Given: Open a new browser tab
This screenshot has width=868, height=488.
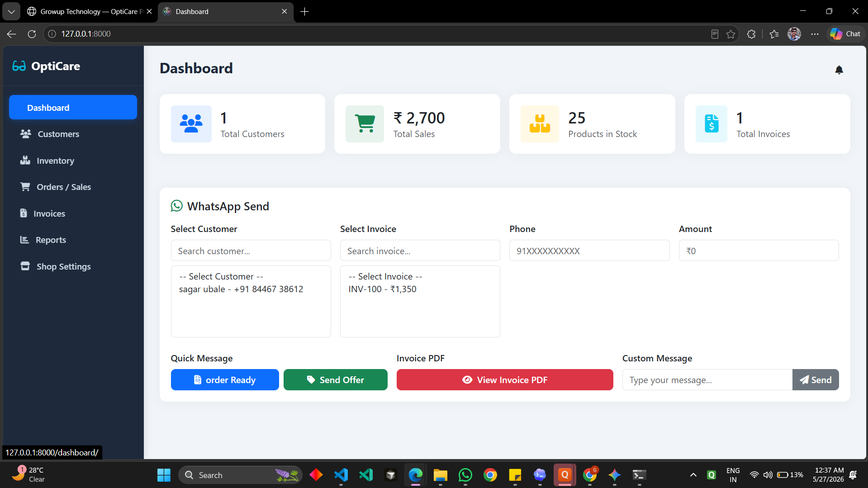Looking at the screenshot, I should [x=305, y=12].
